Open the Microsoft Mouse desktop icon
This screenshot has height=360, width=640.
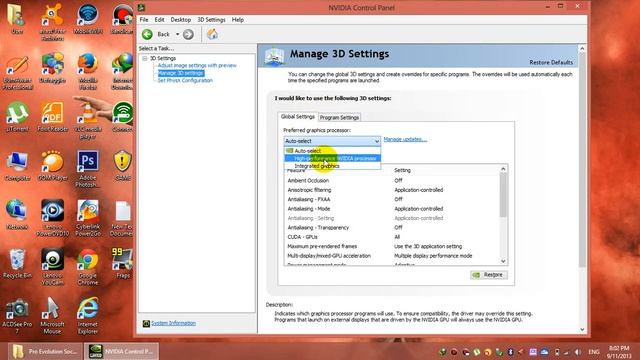[x=52, y=316]
